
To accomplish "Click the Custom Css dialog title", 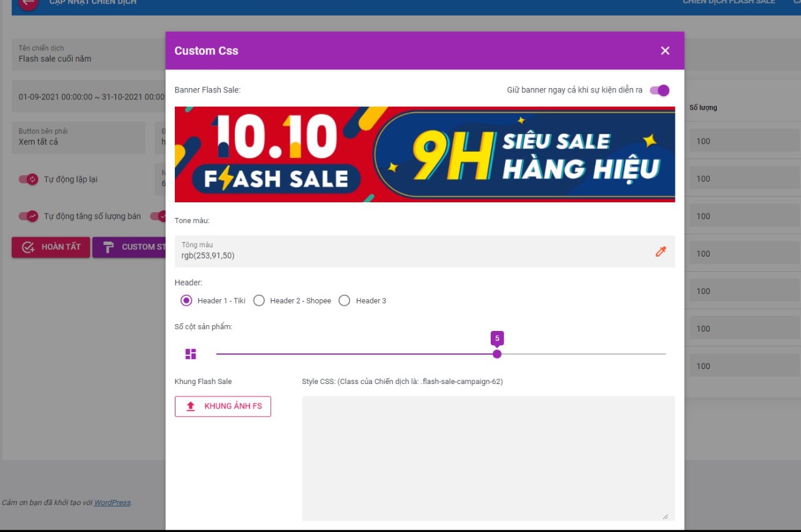I will [206, 51].
